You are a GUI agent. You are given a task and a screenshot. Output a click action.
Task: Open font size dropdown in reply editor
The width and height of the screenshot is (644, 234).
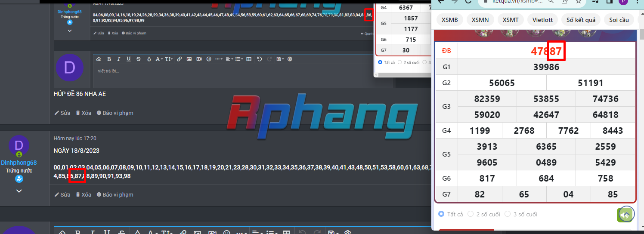[169, 59]
